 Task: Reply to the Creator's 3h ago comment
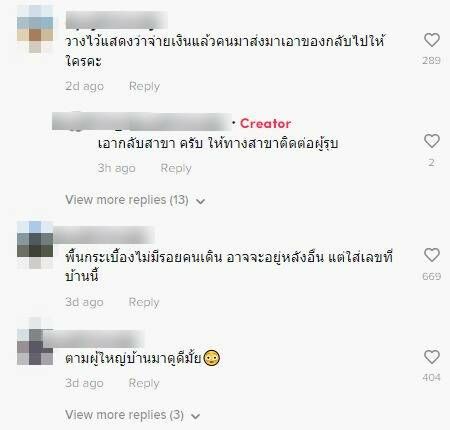(x=176, y=168)
